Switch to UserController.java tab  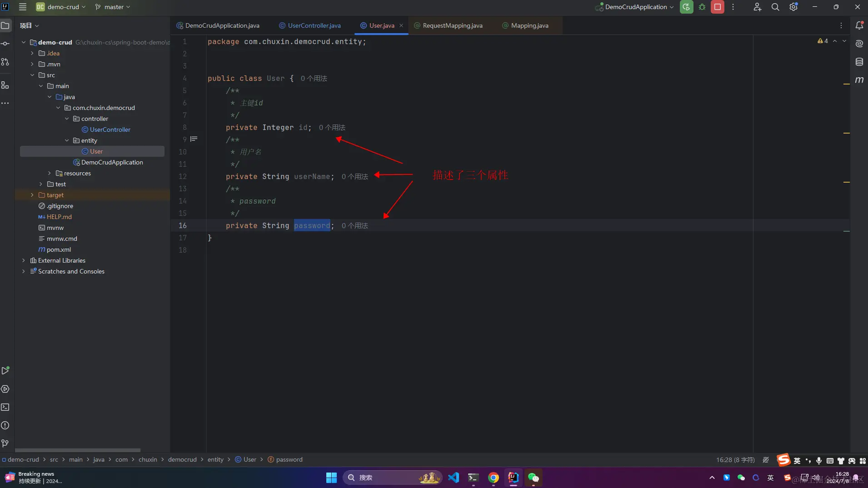coord(310,25)
